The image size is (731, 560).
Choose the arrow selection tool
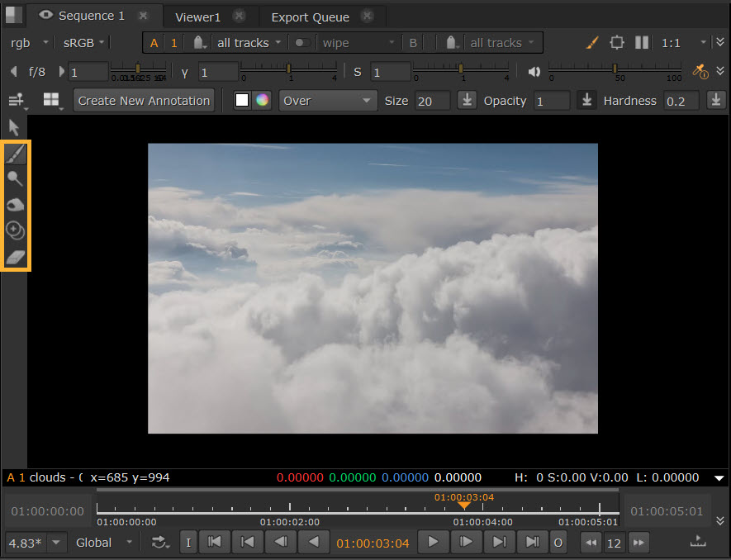(x=14, y=127)
